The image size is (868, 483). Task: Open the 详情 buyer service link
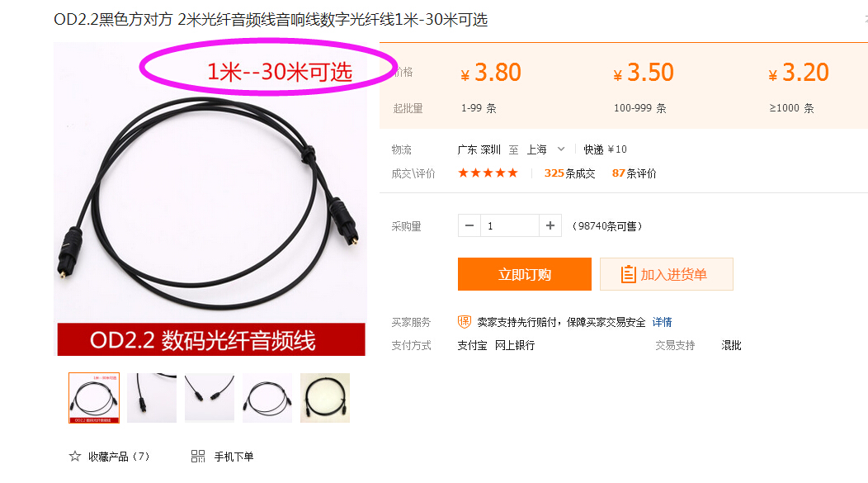click(x=662, y=322)
